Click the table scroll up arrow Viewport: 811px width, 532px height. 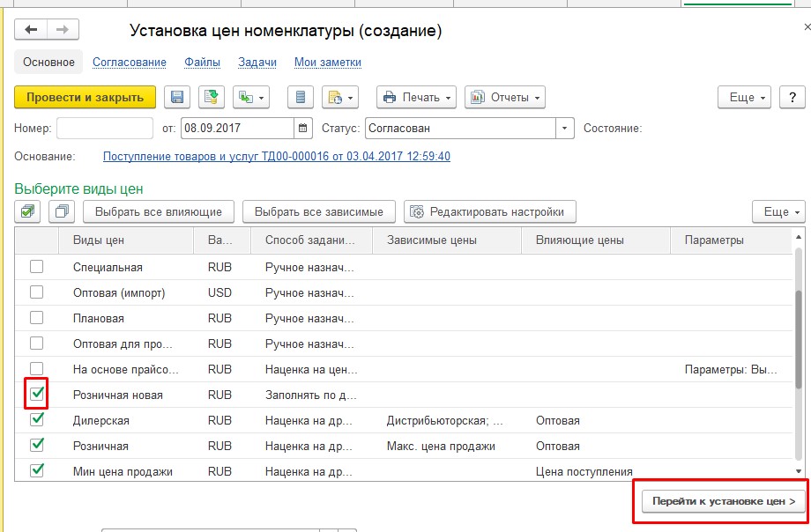(x=799, y=236)
